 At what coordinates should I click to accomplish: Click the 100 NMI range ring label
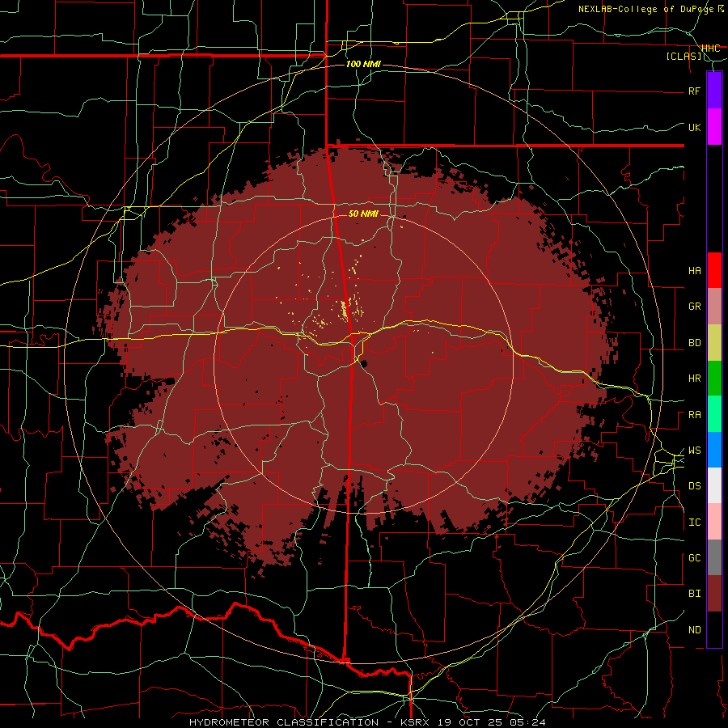(x=363, y=64)
